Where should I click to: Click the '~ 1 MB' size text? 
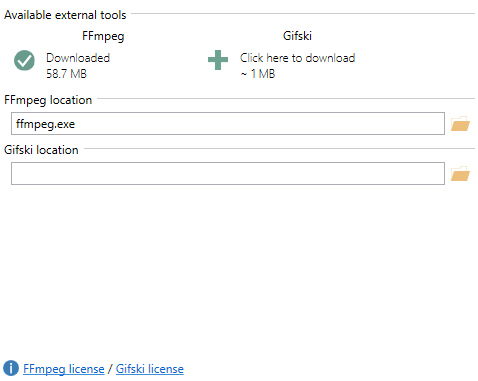tap(258, 74)
